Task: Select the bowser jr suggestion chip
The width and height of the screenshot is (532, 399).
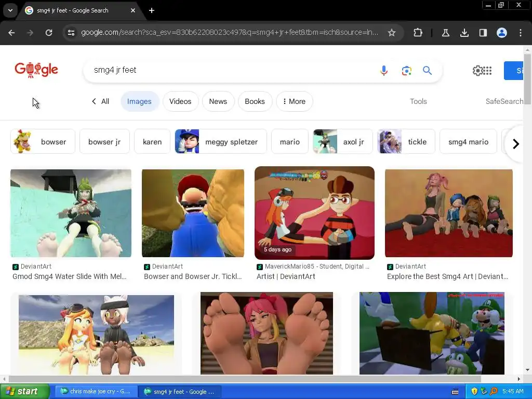Action: coord(104,142)
